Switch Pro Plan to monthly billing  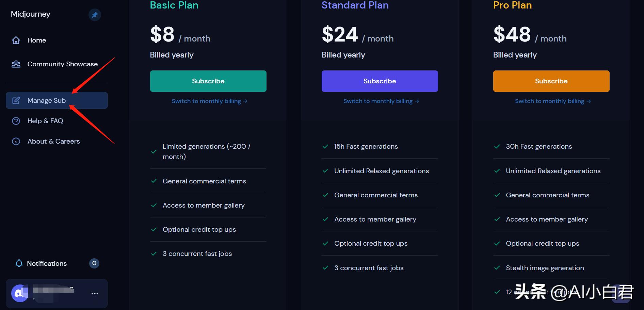point(552,101)
